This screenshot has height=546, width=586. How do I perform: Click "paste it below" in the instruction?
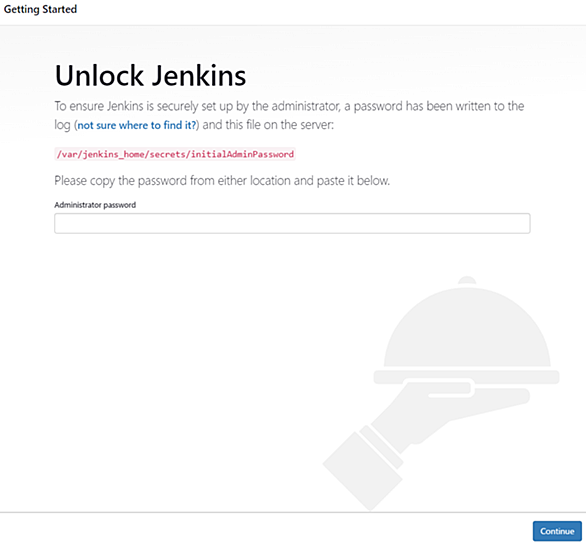353,181
